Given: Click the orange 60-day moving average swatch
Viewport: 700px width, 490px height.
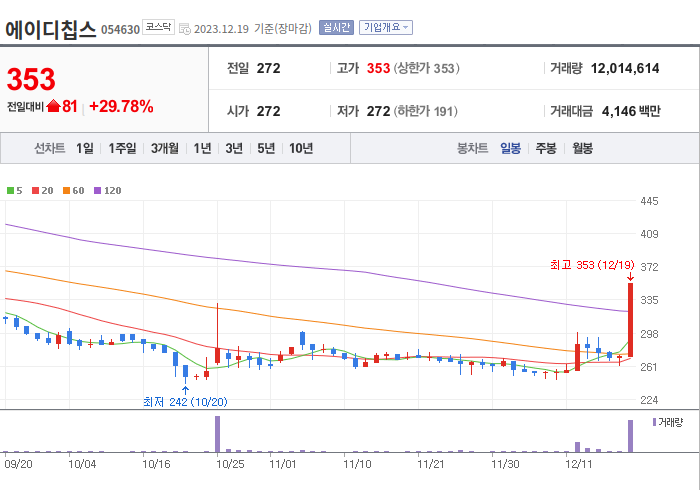Looking at the screenshot, I should tap(67, 191).
